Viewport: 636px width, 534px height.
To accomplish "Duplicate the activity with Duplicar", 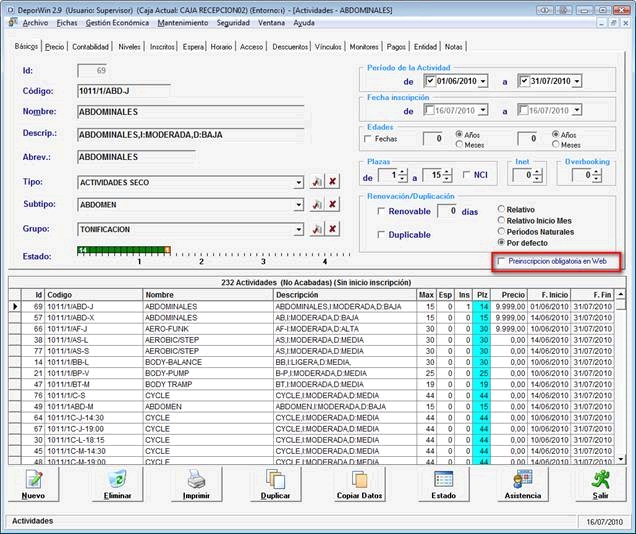I will (275, 484).
